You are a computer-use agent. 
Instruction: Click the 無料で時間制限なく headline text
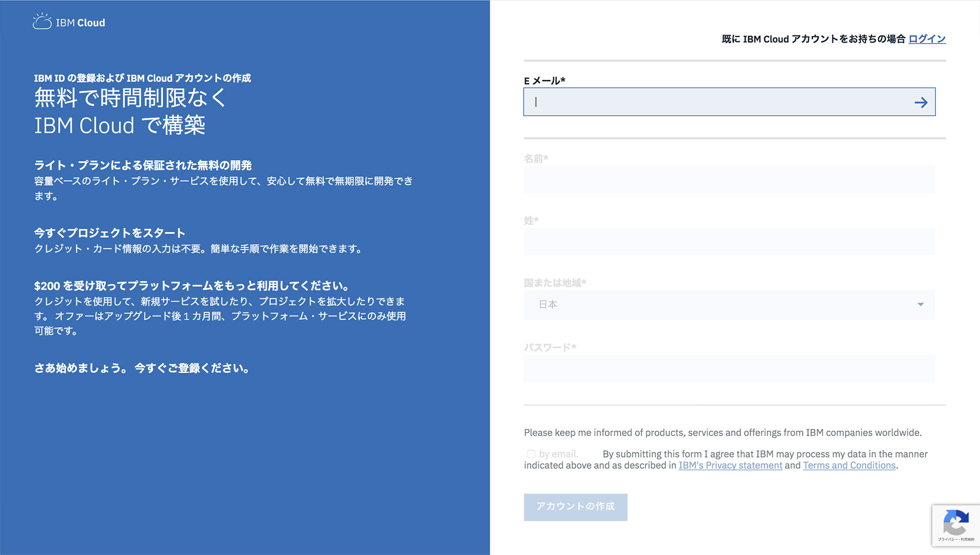click(131, 98)
